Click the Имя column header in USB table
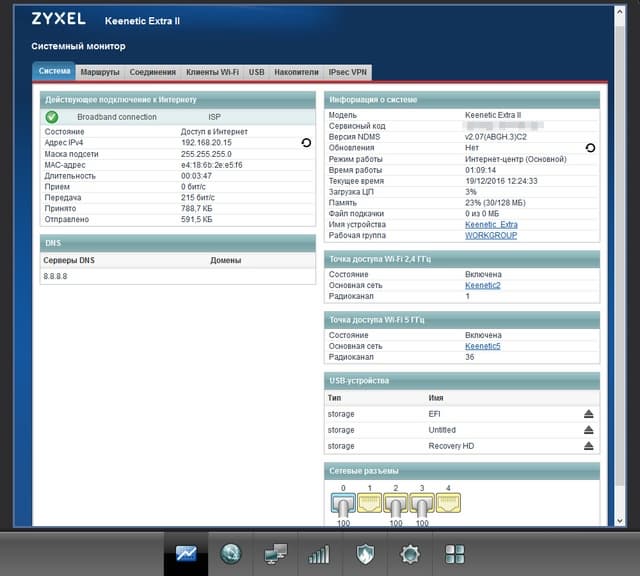This screenshot has width=640, height=576. [436, 398]
